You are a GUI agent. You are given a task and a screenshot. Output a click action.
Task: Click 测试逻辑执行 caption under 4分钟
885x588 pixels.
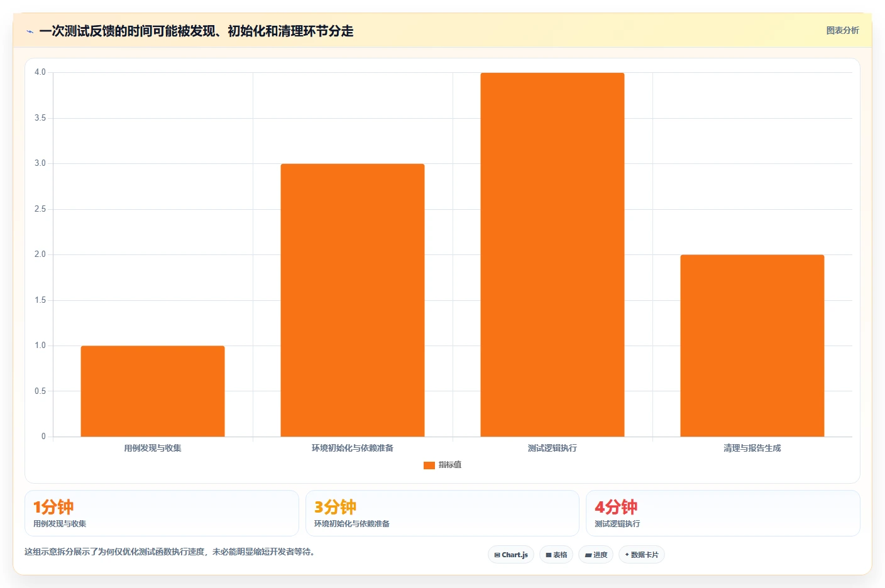point(617,524)
